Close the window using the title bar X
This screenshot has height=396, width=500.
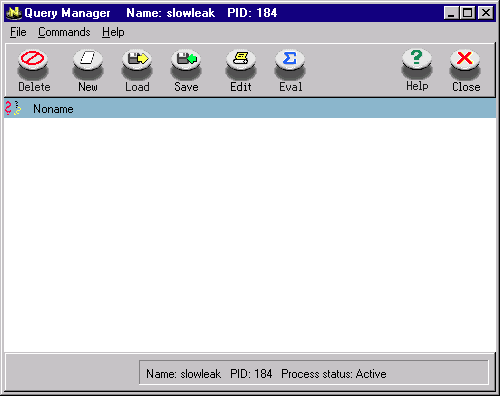click(x=486, y=13)
